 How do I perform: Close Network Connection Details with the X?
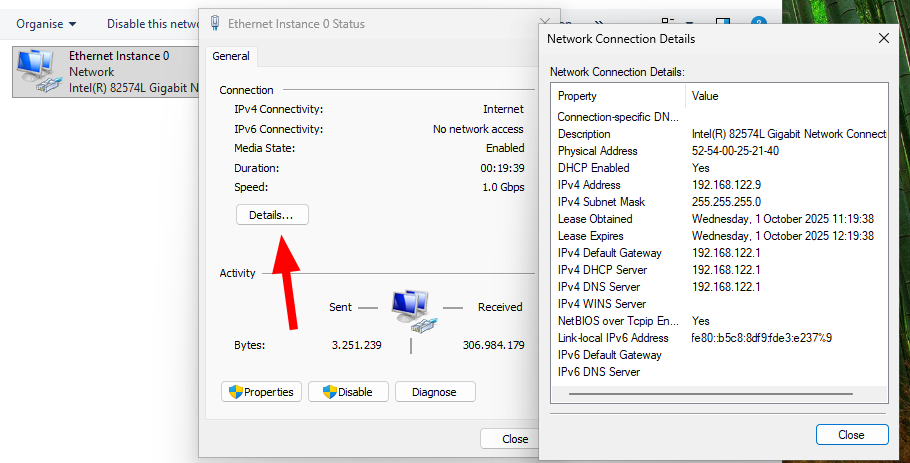(x=884, y=38)
